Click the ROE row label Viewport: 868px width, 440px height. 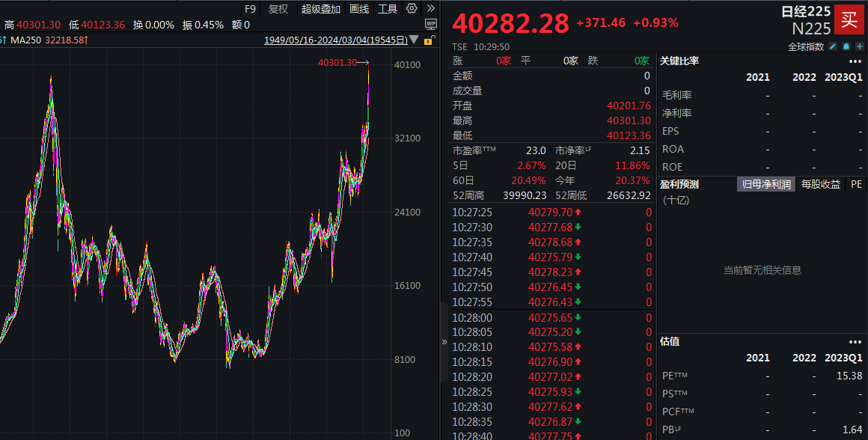pos(673,167)
